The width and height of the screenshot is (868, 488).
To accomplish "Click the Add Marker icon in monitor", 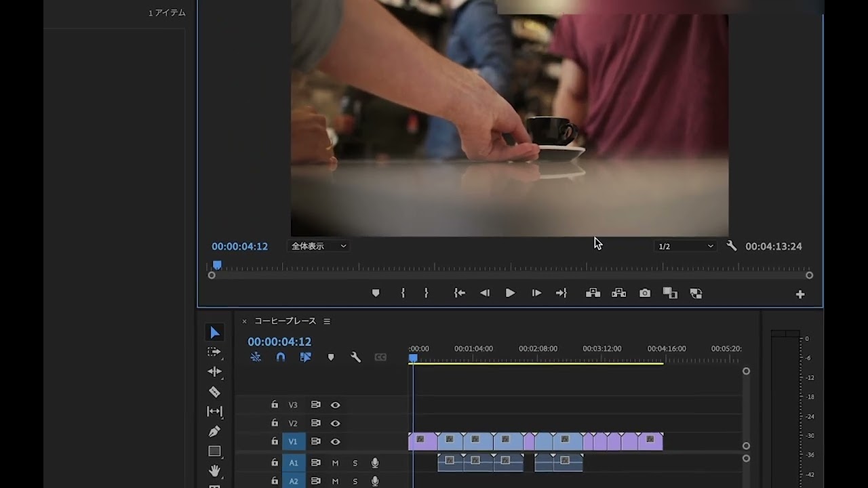I will (376, 293).
